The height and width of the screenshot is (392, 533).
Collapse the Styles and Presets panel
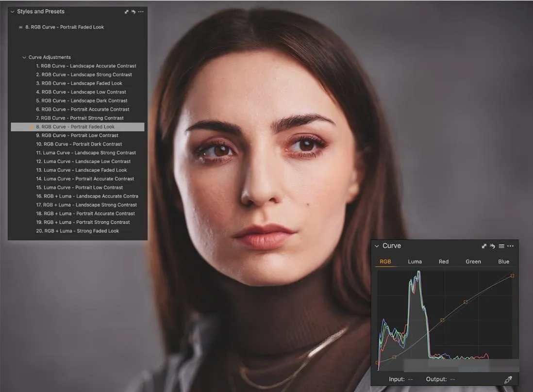(13, 12)
